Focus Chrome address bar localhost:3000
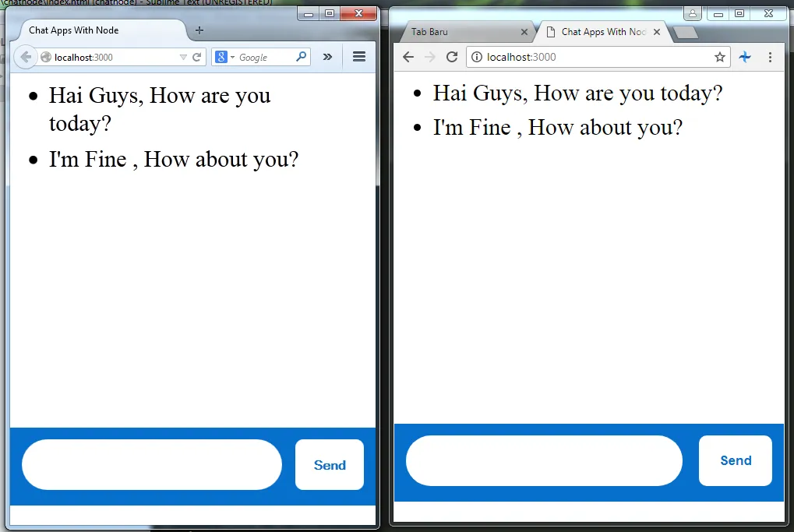 coord(598,57)
